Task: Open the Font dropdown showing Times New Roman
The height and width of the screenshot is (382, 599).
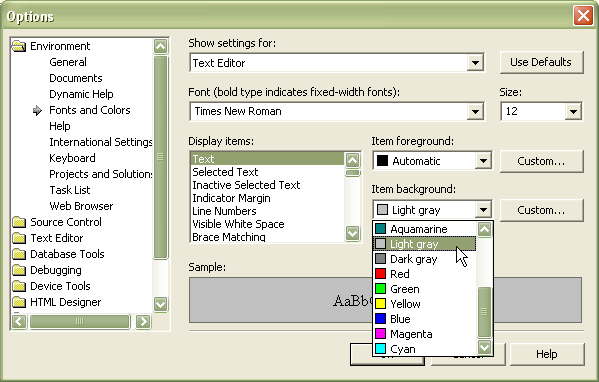Action: tap(475, 112)
